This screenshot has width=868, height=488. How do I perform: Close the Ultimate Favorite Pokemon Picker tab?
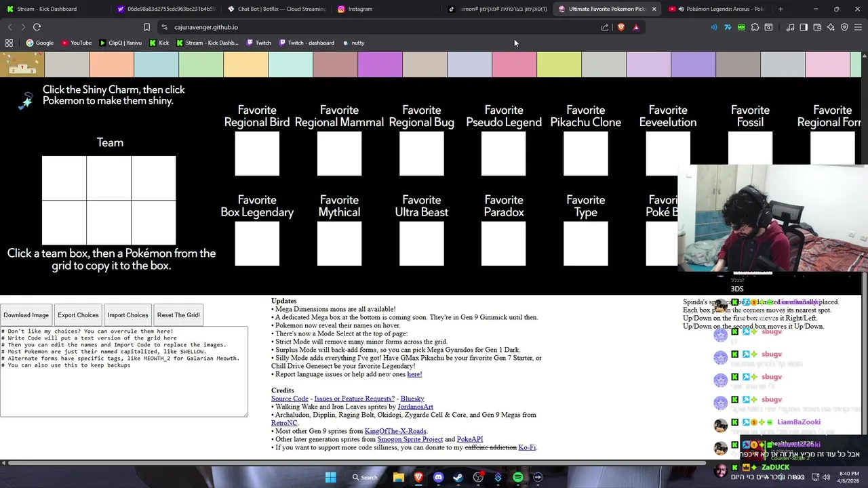pos(654,9)
